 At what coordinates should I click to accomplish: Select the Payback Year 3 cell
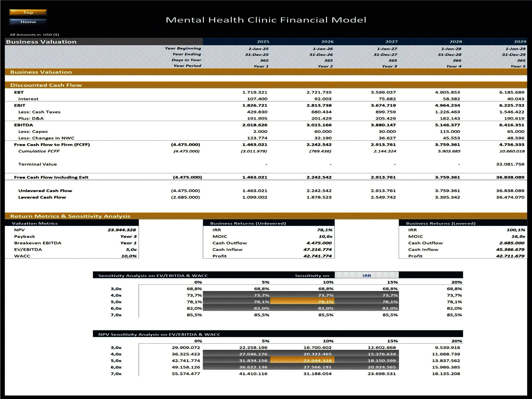[x=128, y=236]
